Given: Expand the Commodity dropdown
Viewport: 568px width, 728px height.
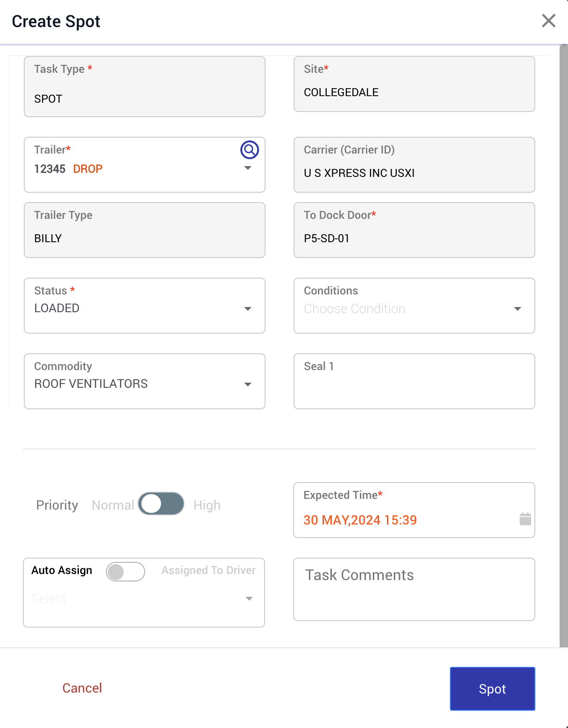Looking at the screenshot, I should [248, 384].
